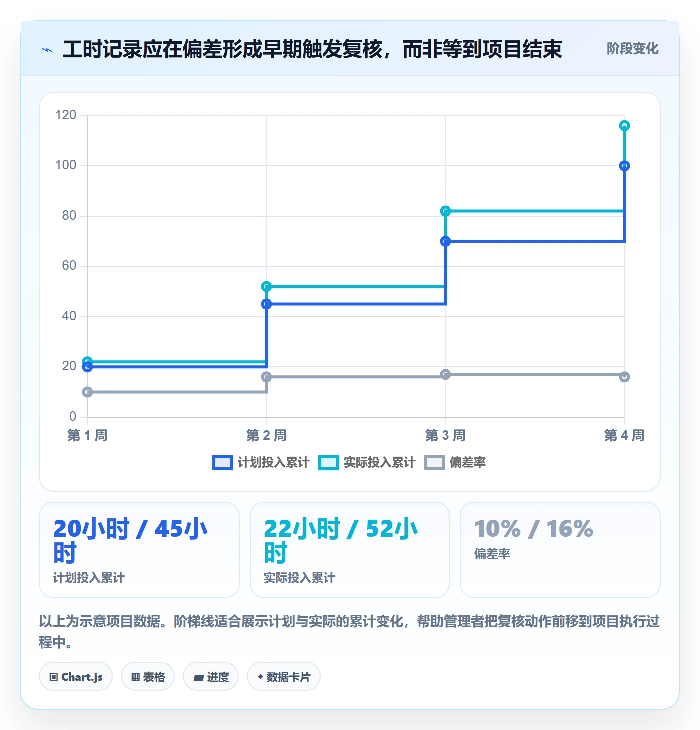Open the 22小时 / 52小时 data card
The height and width of the screenshot is (730, 700).
[x=350, y=550]
